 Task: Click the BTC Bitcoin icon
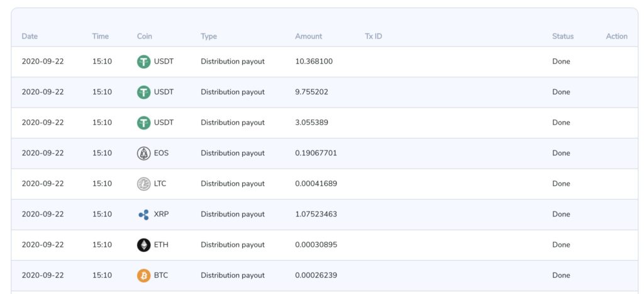pos(144,275)
